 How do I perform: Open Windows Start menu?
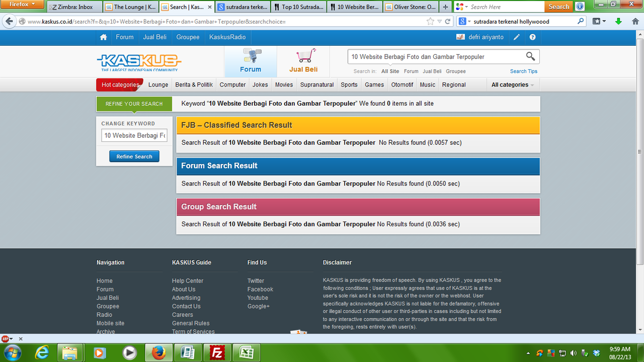coord(12,352)
